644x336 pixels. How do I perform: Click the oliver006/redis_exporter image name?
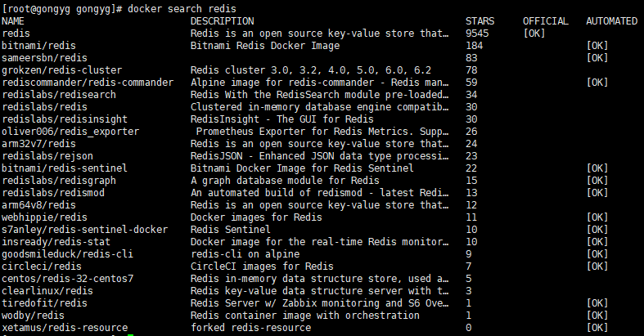pyautogui.click(x=70, y=132)
